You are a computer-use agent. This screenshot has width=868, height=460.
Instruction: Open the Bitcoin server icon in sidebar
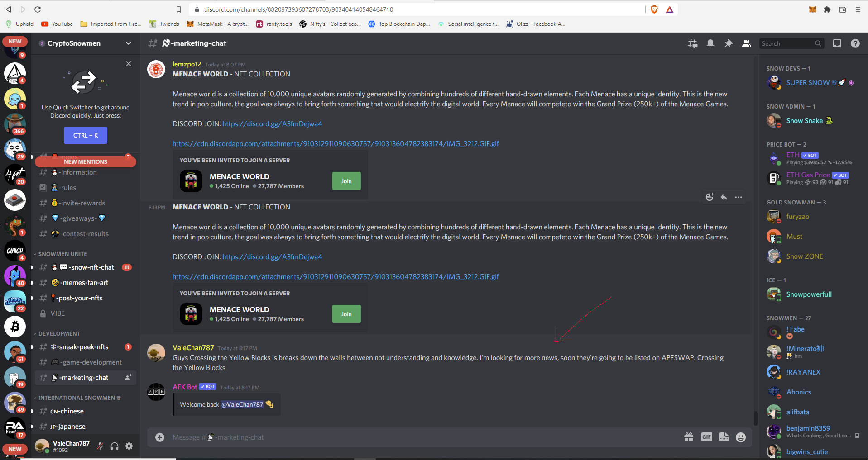click(x=15, y=327)
